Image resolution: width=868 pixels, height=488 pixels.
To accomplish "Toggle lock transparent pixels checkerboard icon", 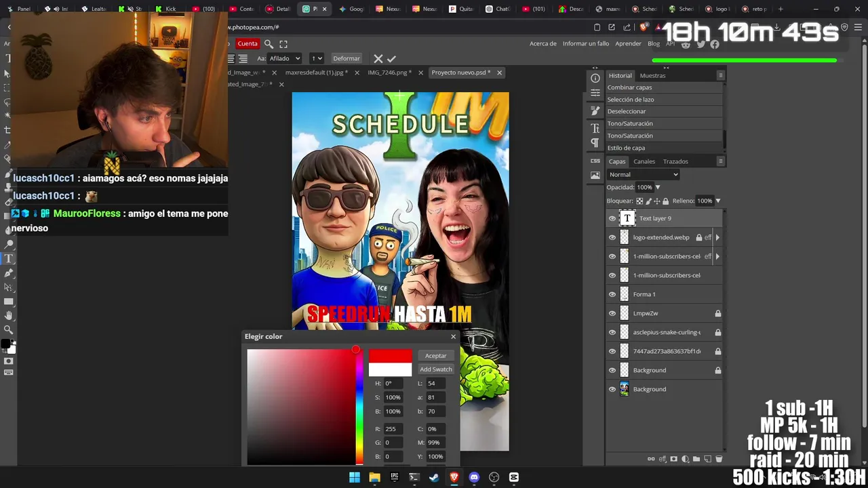I will [x=639, y=201].
